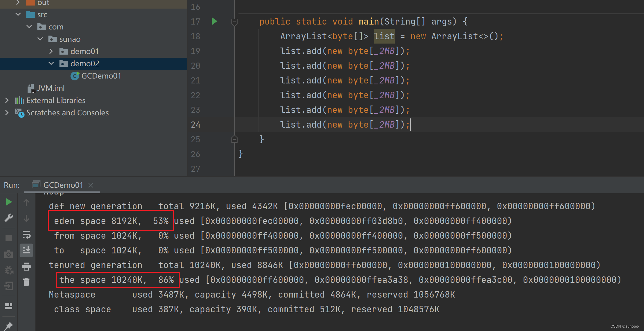The width and height of the screenshot is (644, 331).
Task: Click 'main' method name on line 17
Action: click(369, 21)
